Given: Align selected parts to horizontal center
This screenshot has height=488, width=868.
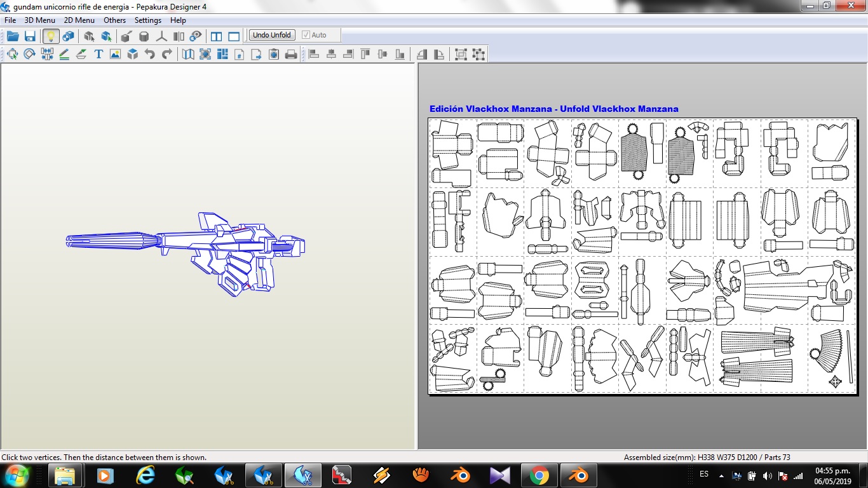Looking at the screenshot, I should 331,55.
